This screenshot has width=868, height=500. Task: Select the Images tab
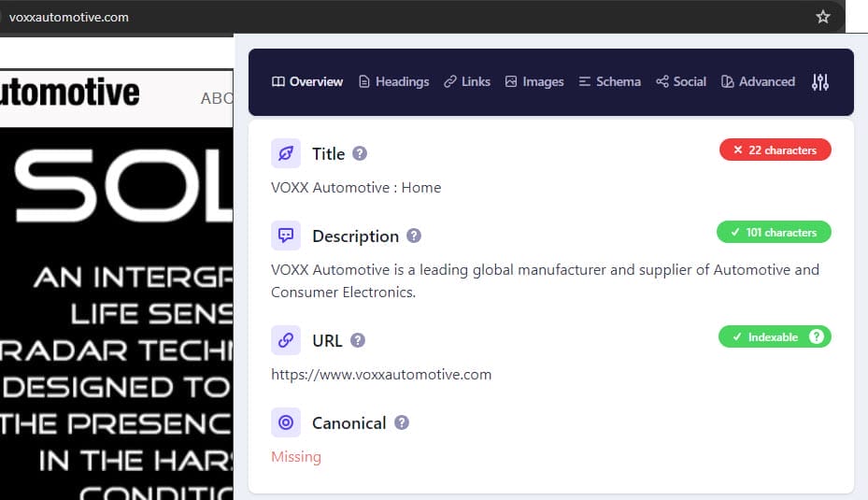[x=534, y=82]
